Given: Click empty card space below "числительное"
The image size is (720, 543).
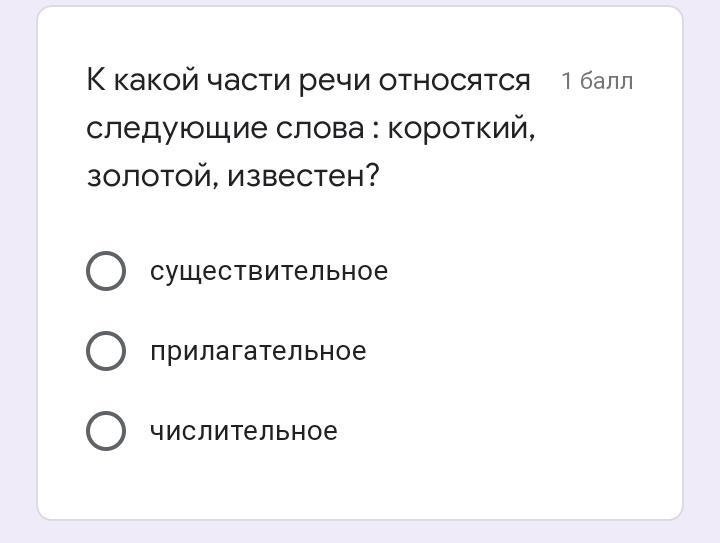Looking at the screenshot, I should [360, 485].
